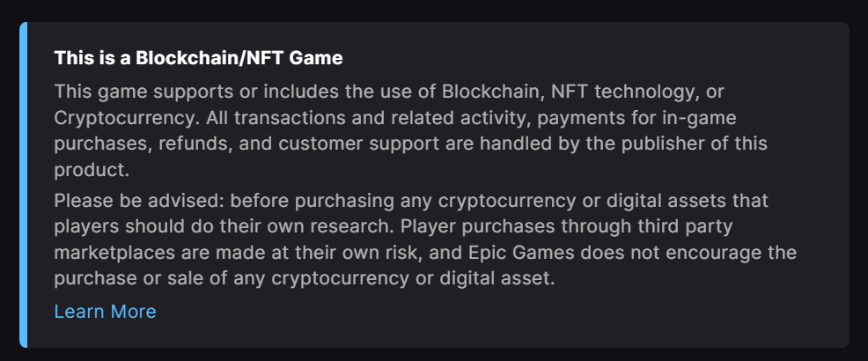The width and height of the screenshot is (868, 361).
Task: Click the 'Please be advised:' text
Action: [x=139, y=200]
